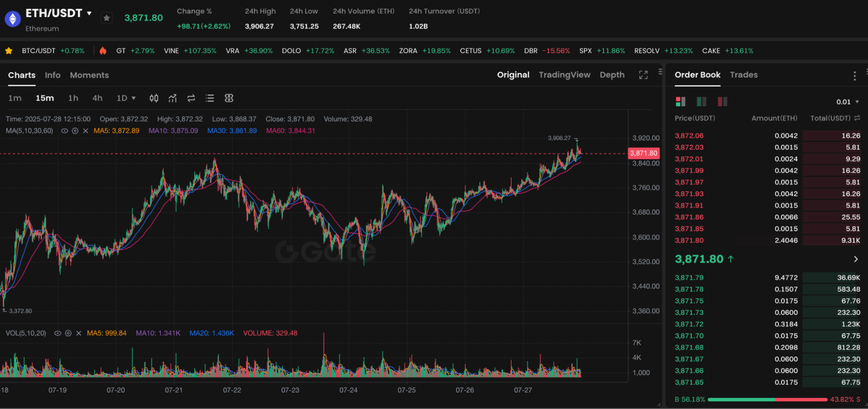Open DBR pair from ticker
868x409 pixels.
[x=547, y=51]
